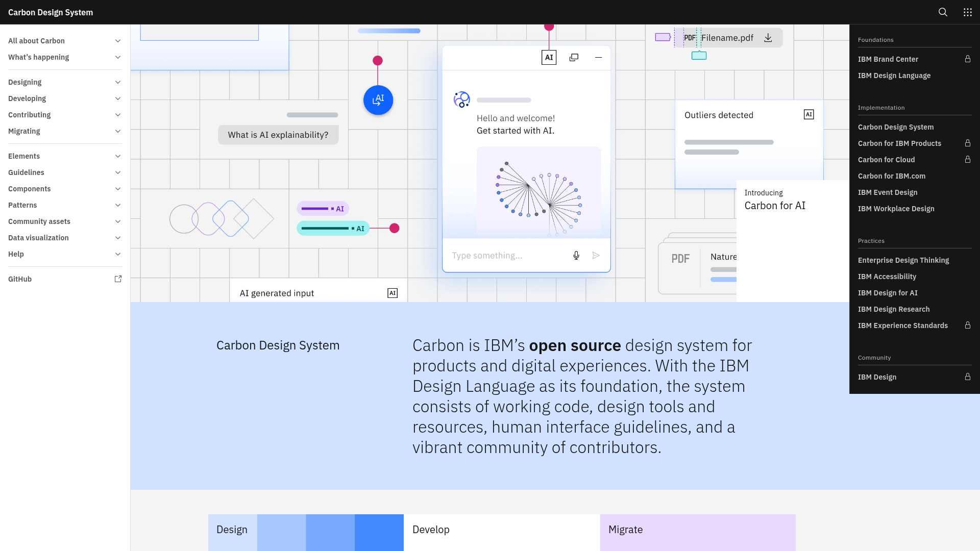Image resolution: width=980 pixels, height=551 pixels.
Task: Click medium blue swatch on Design card
Action: (x=330, y=533)
